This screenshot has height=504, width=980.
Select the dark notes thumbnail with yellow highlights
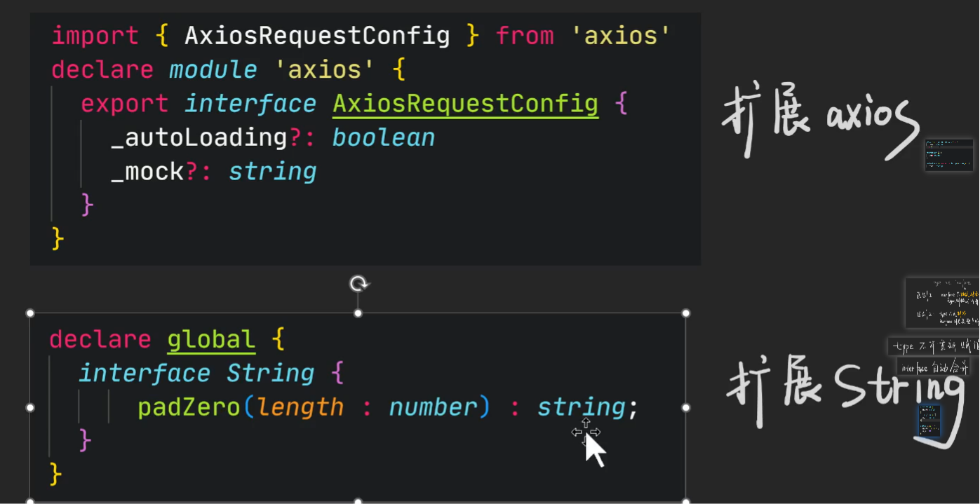[942, 303]
